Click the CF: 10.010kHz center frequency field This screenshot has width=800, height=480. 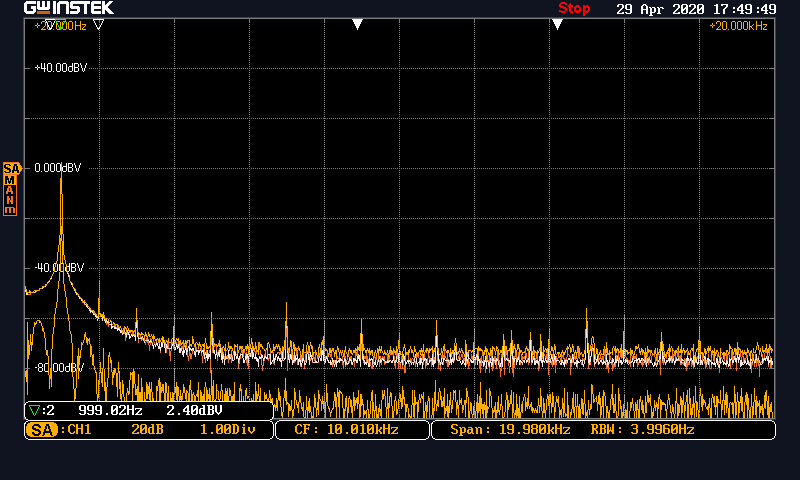coord(346,430)
